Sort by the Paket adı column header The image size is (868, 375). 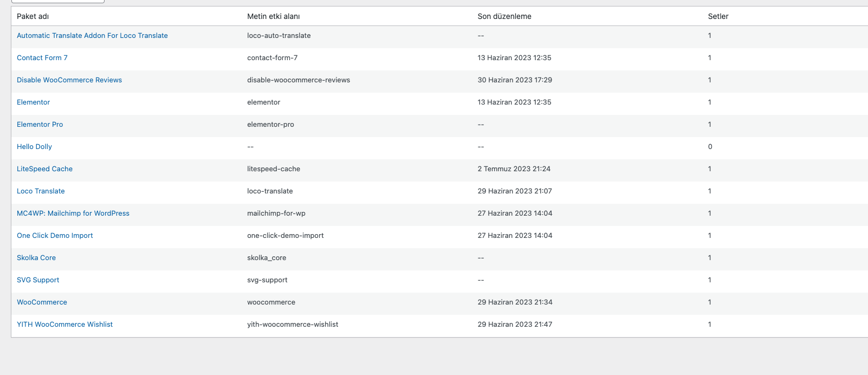(33, 16)
